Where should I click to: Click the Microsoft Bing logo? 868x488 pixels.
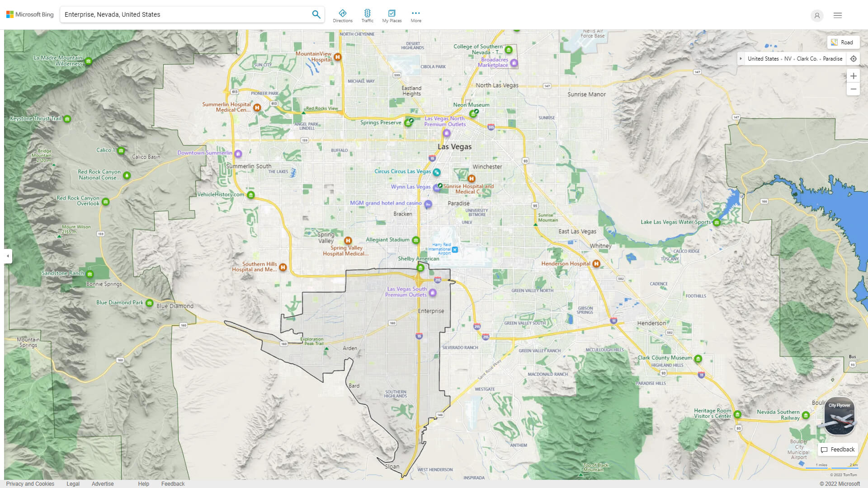click(29, 14)
